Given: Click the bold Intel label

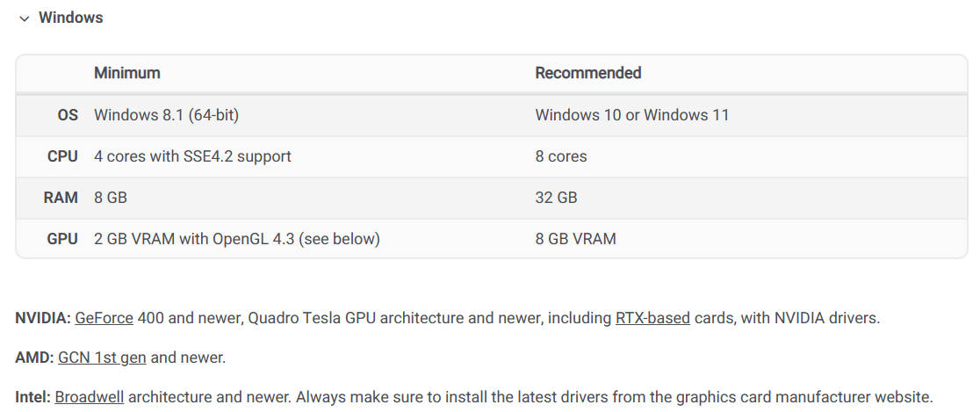Looking at the screenshot, I should point(32,397).
